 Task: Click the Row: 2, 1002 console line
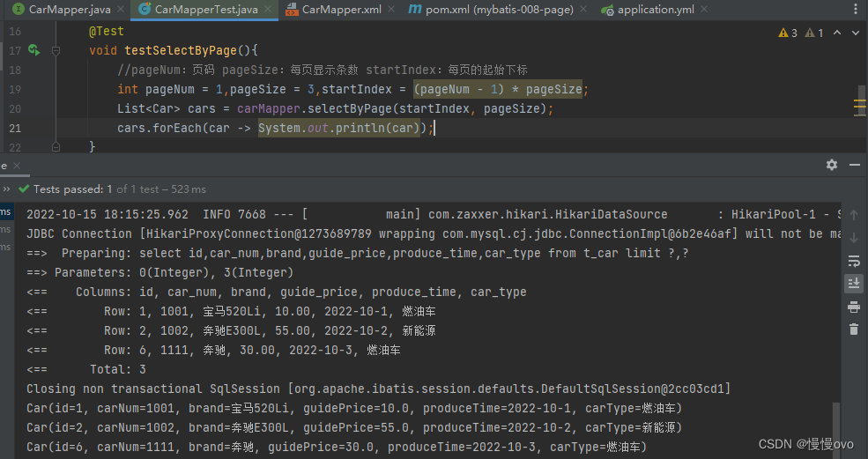232,330
